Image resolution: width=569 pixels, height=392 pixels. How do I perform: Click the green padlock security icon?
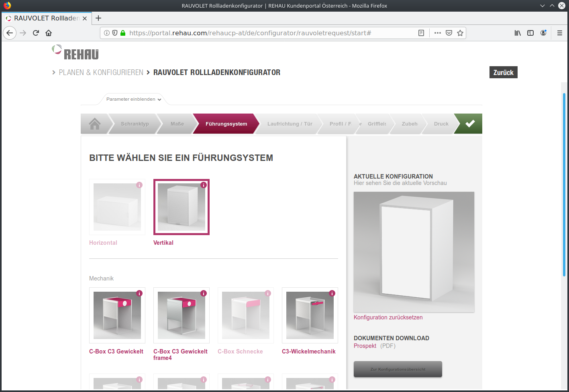[123, 33]
